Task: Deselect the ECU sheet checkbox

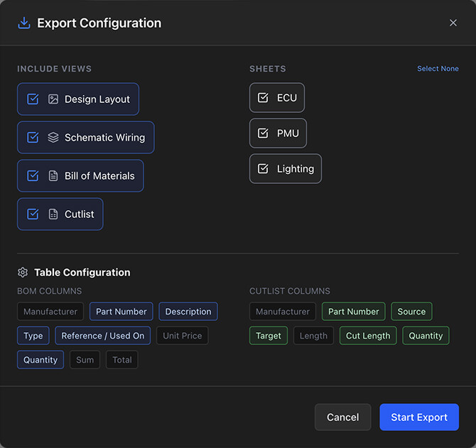Action: click(x=263, y=98)
